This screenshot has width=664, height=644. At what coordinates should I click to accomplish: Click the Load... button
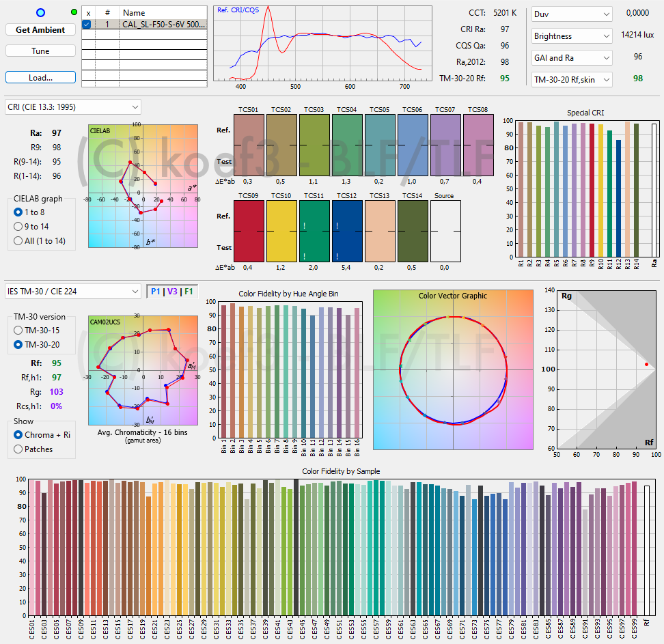(x=40, y=78)
